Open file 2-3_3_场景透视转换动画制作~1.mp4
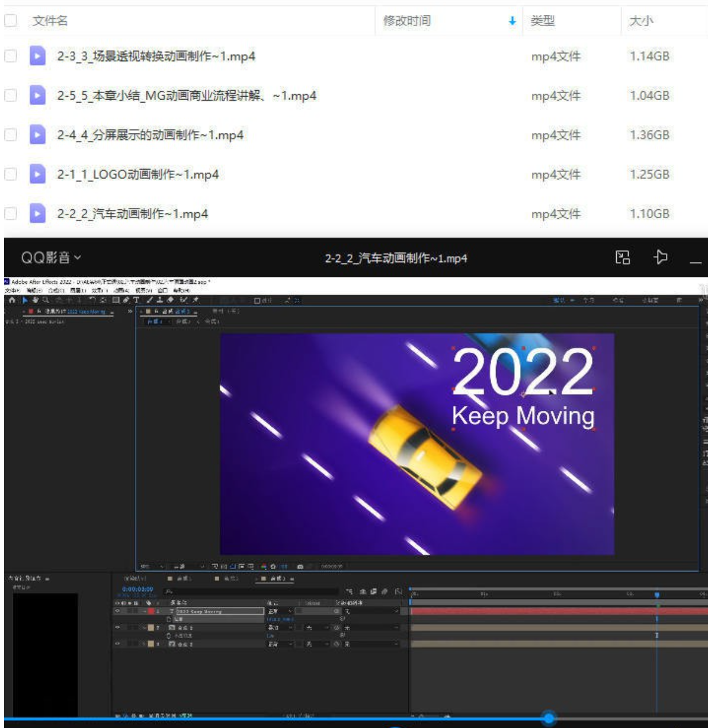708x728 pixels. 156,56
